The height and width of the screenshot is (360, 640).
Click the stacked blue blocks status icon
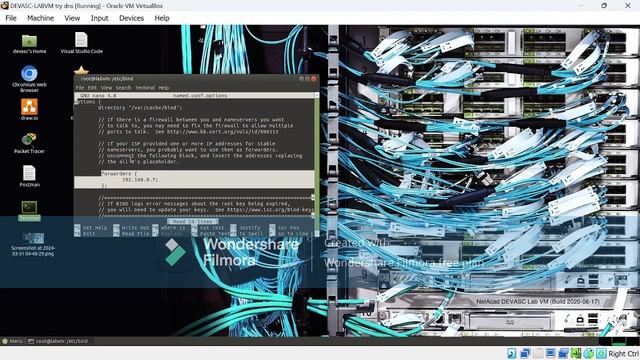[x=563, y=353]
